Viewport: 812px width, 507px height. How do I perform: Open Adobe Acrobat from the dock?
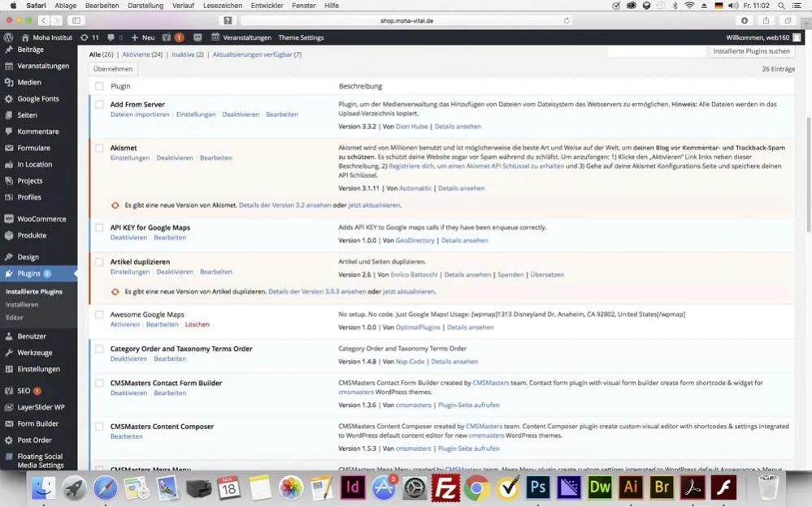tap(693, 487)
